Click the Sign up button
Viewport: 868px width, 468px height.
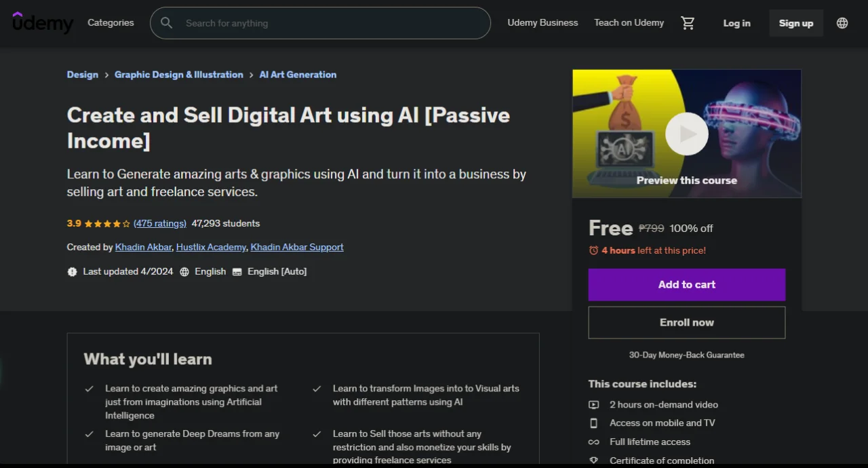pos(796,23)
